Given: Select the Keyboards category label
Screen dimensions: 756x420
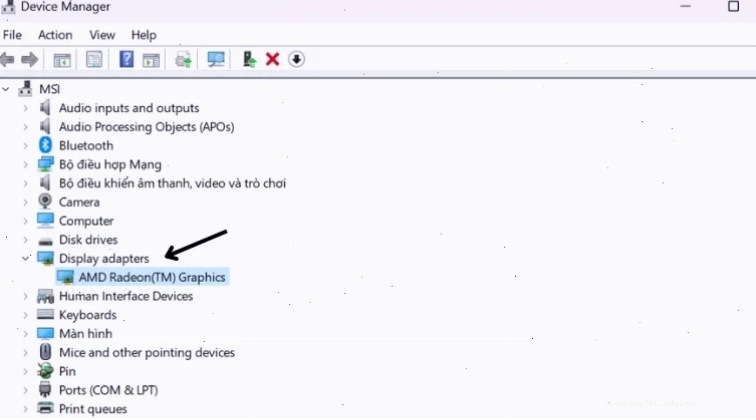Looking at the screenshot, I should click(88, 315).
